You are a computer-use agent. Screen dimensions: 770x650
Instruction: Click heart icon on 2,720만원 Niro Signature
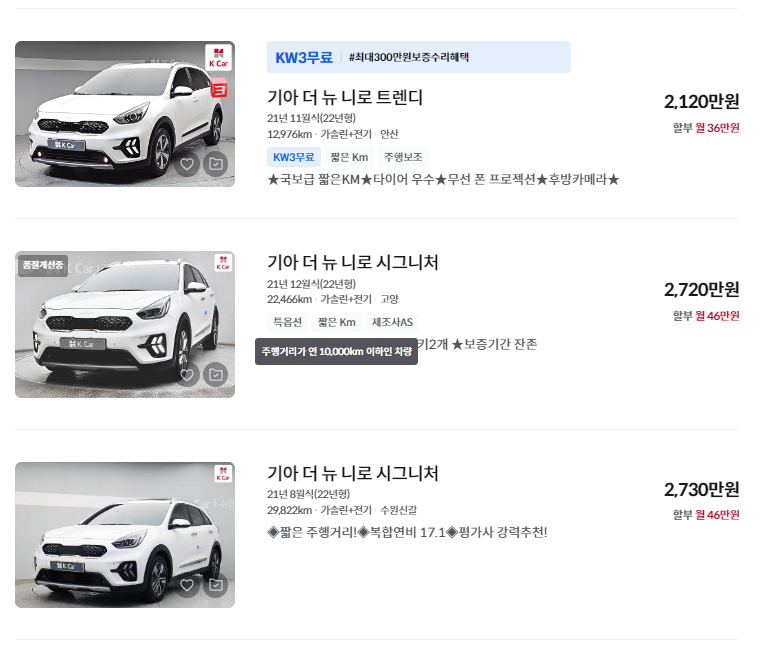(x=187, y=375)
